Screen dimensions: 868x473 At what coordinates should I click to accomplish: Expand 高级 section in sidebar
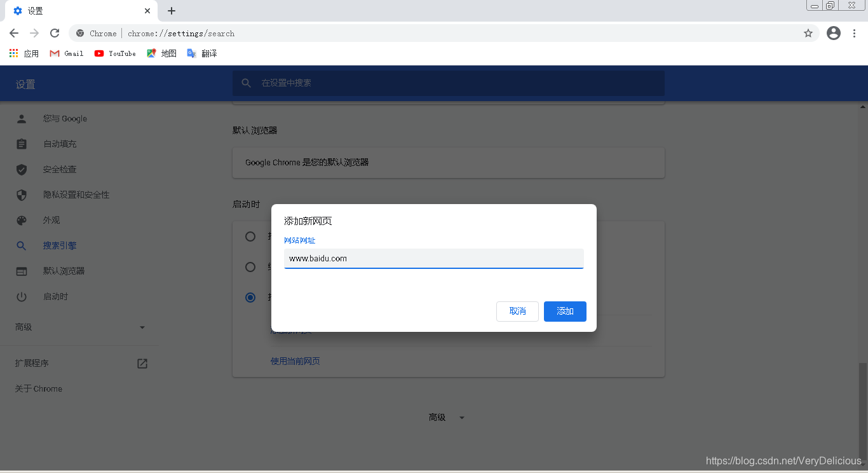(81, 327)
